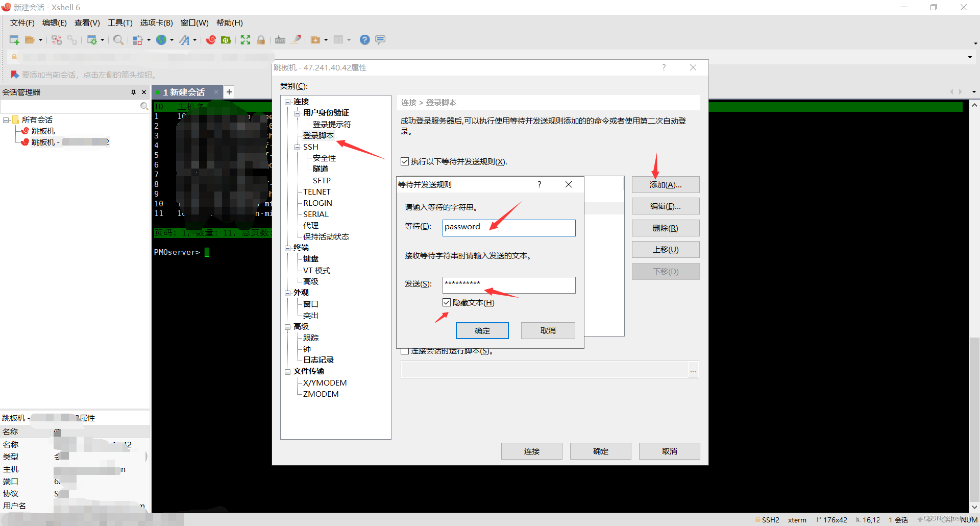980x526 pixels.
Task: Open Help blue question mark icon
Action: point(364,40)
